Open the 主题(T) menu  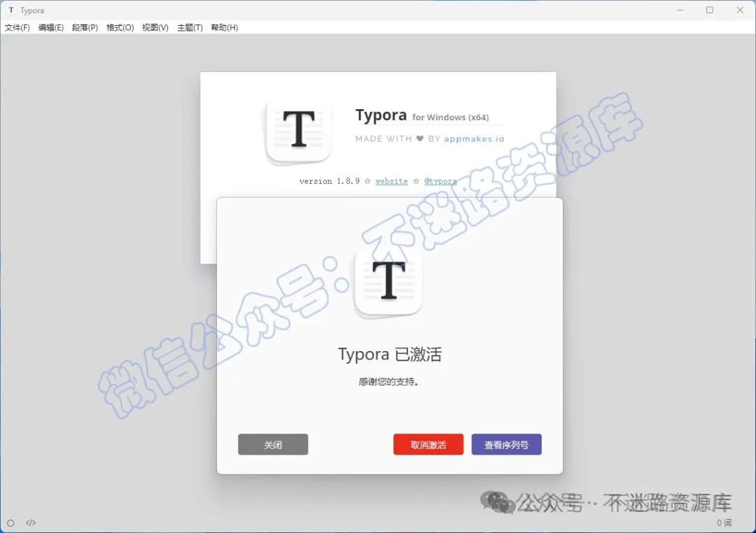[190, 27]
